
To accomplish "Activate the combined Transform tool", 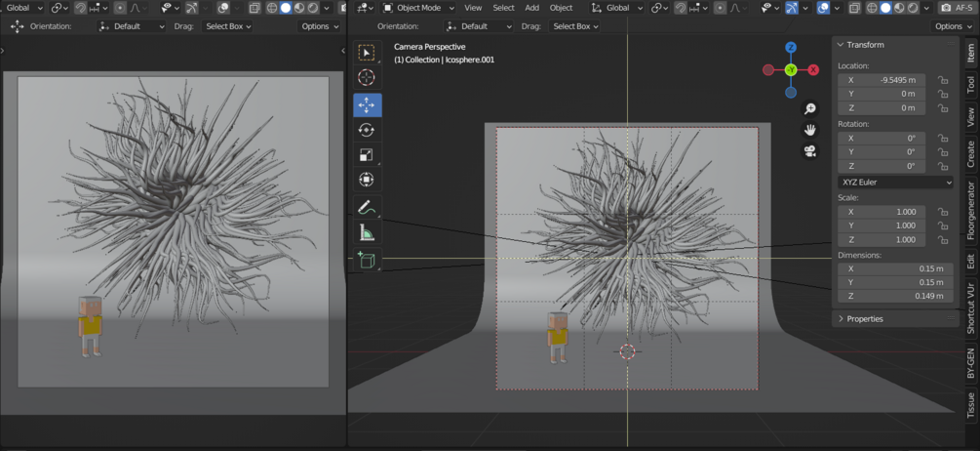I will click(x=367, y=181).
